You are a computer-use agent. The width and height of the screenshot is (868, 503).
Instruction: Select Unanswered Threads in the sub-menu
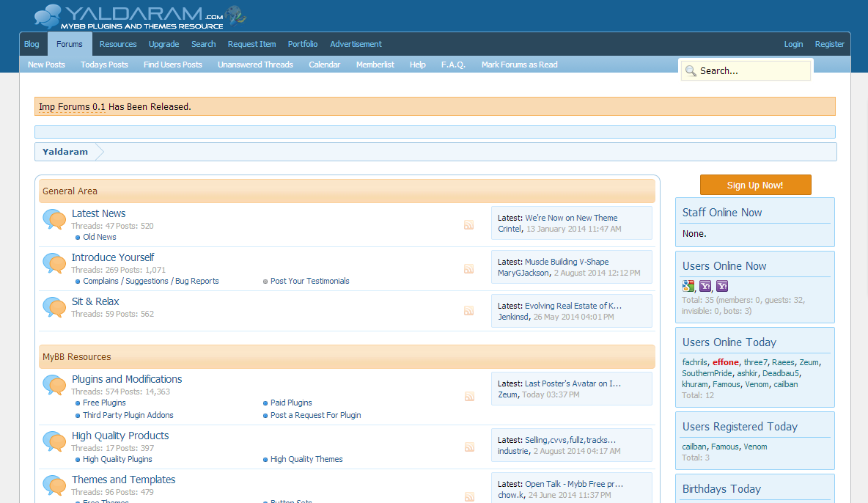[x=255, y=65]
